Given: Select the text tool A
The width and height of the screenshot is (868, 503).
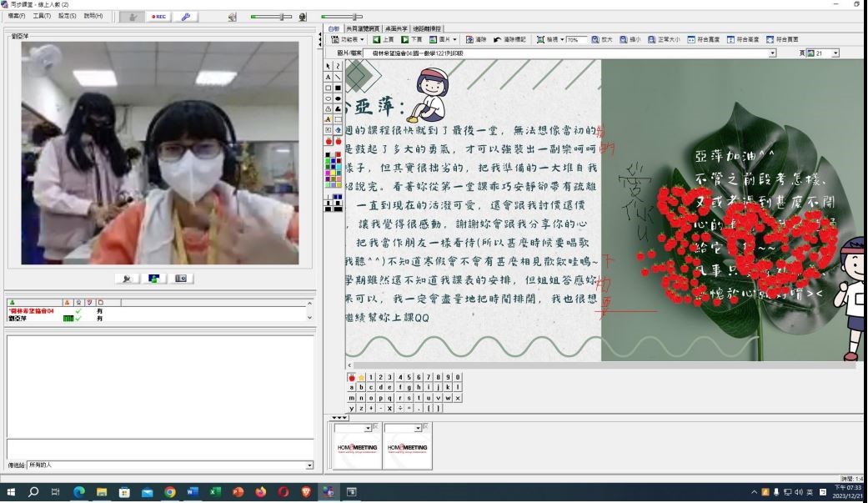Looking at the screenshot, I should click(x=329, y=77).
